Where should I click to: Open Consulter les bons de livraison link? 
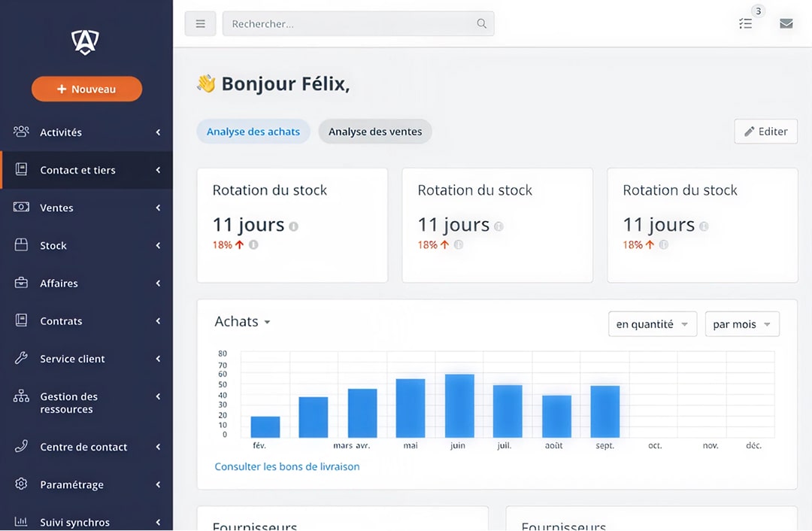coord(287,466)
